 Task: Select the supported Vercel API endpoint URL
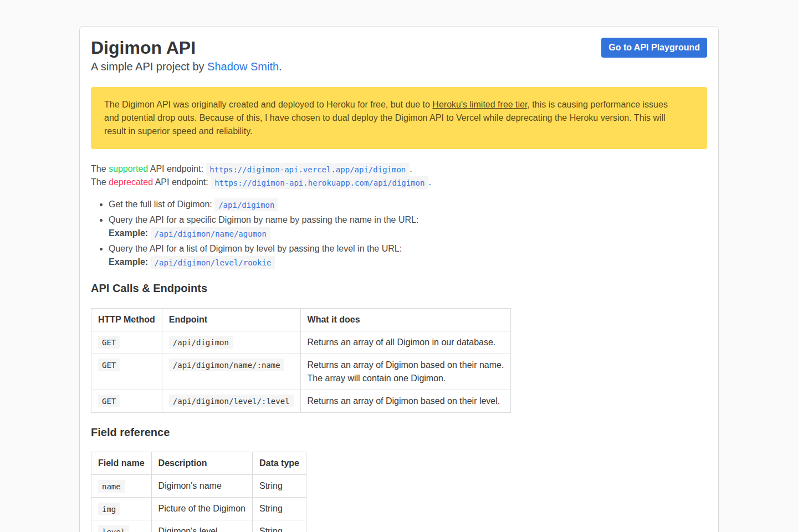307,170
